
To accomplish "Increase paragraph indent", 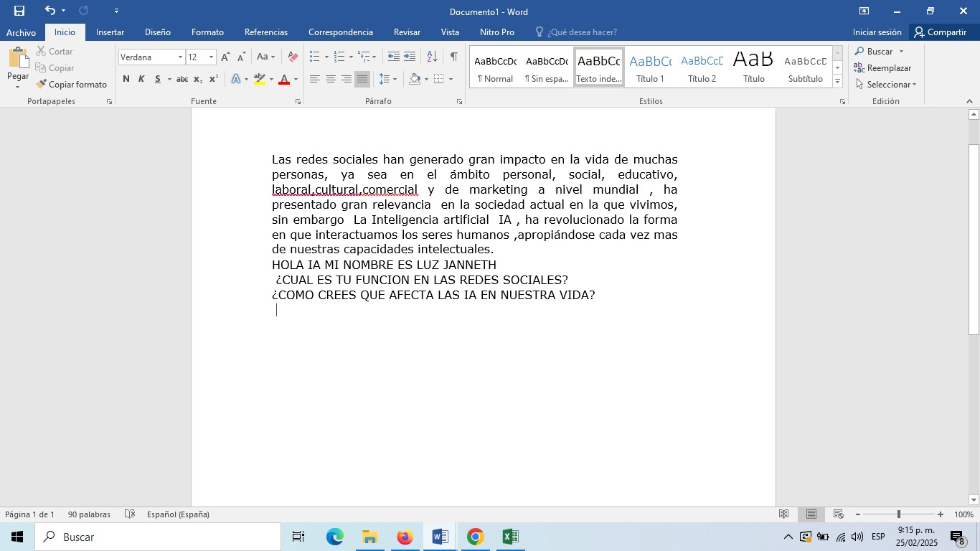I will click(x=410, y=57).
